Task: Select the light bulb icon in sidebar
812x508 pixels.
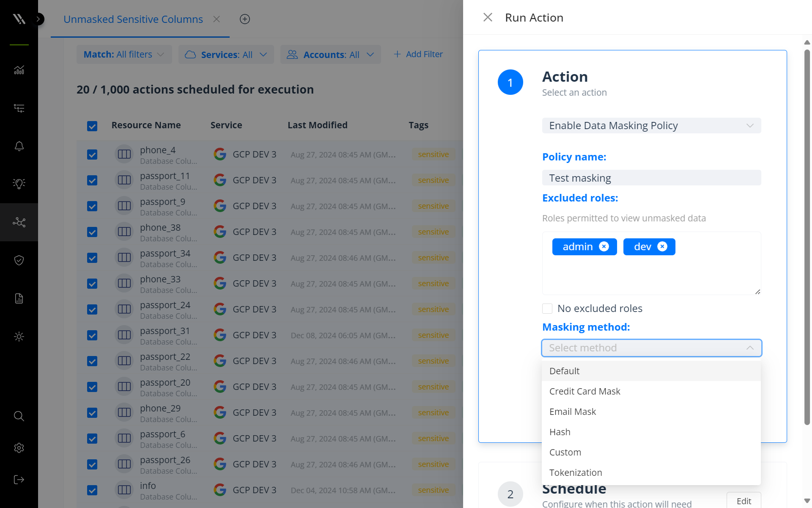Action: 19,183
